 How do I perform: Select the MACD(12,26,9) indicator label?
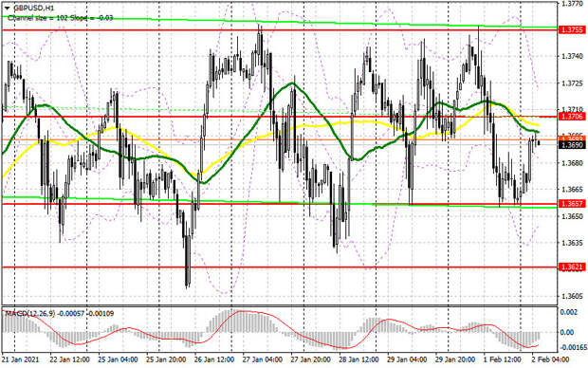pos(59,313)
